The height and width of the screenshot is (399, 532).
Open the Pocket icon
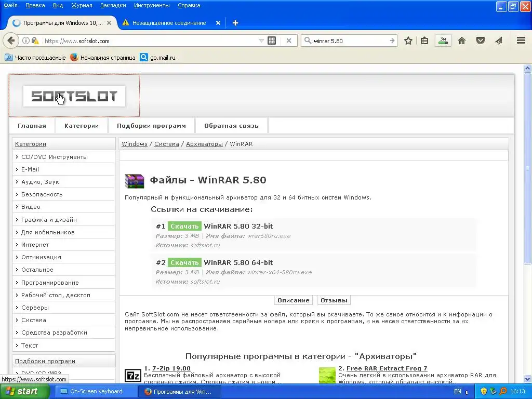481,41
